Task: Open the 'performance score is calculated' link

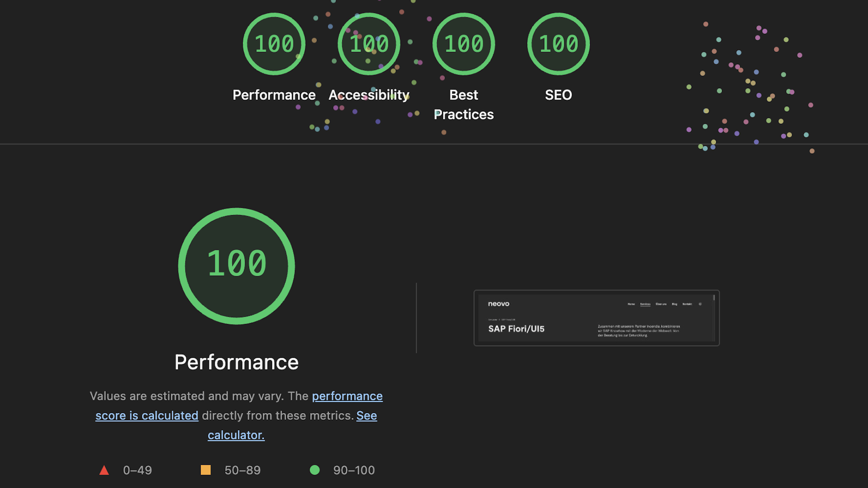Action: tap(347, 396)
